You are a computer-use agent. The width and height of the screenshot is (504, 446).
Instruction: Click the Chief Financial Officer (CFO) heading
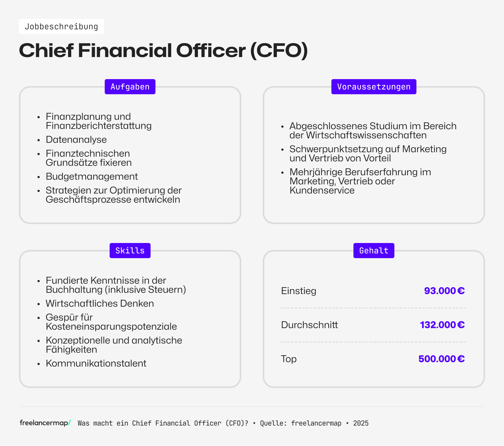click(163, 50)
